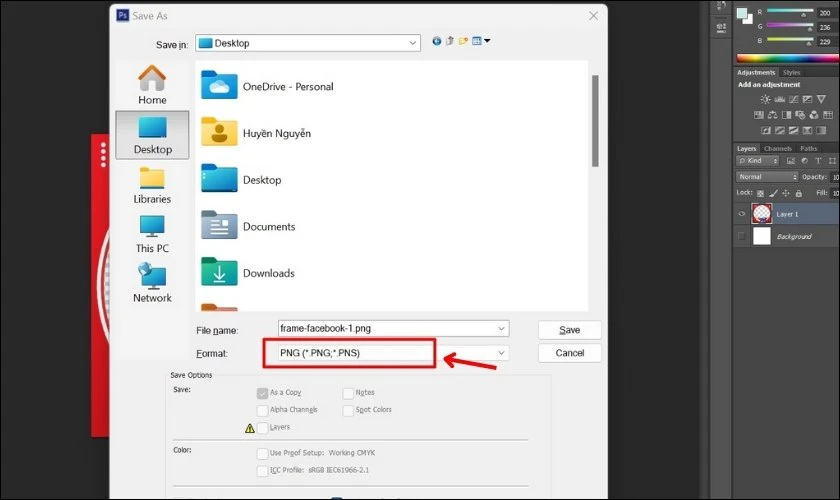
Task: Create a new folder with toolbar icon
Action: point(463,41)
